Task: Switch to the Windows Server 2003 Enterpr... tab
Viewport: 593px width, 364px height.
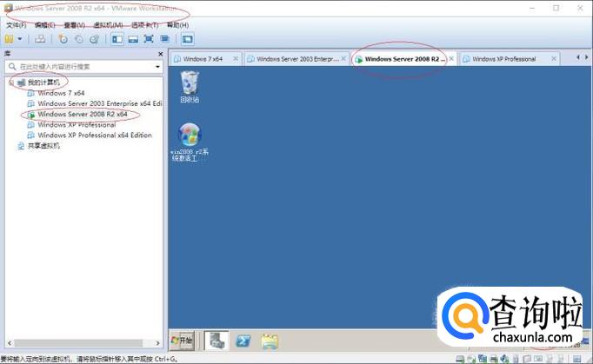Action: pos(297,59)
